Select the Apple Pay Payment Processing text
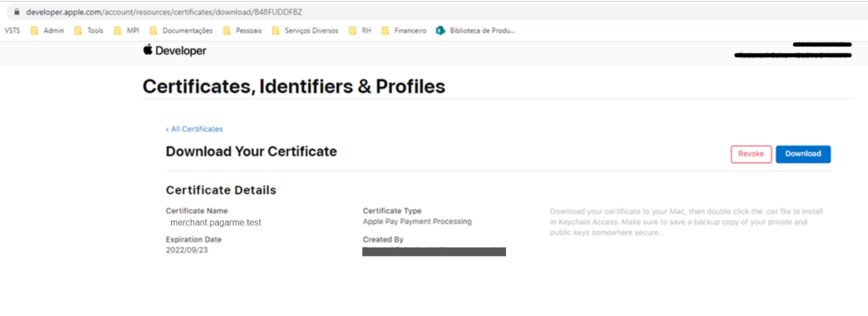This screenshot has height=316, width=868. [417, 222]
